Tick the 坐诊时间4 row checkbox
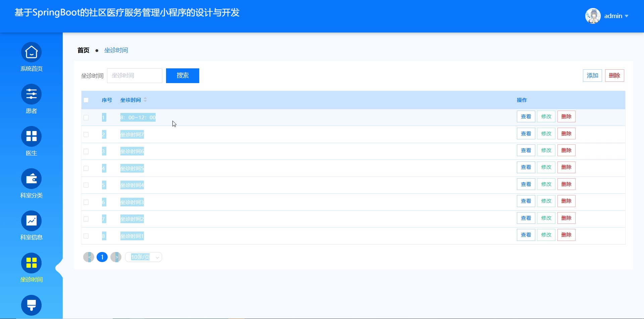This screenshot has width=644, height=319. 86,185
